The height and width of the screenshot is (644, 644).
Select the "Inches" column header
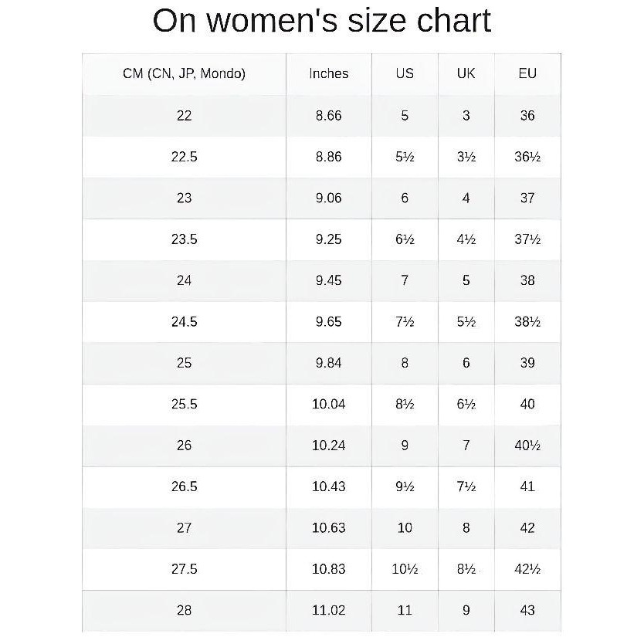[x=328, y=74]
